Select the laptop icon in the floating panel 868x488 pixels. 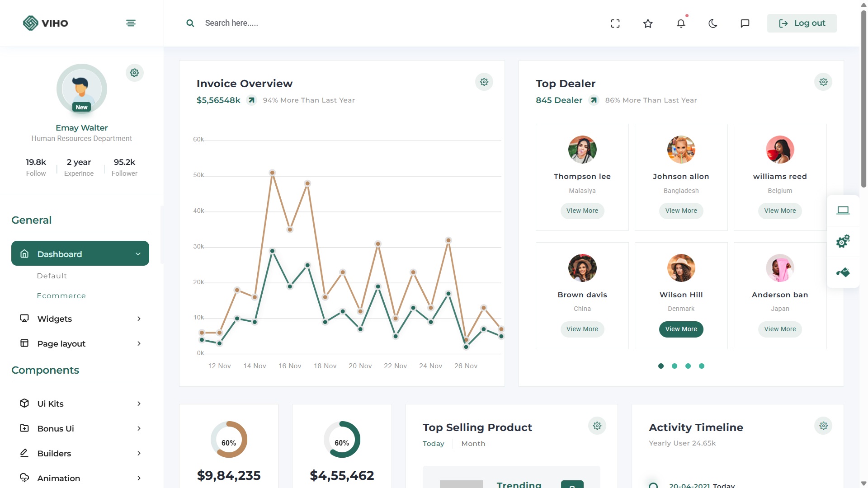[x=843, y=210]
